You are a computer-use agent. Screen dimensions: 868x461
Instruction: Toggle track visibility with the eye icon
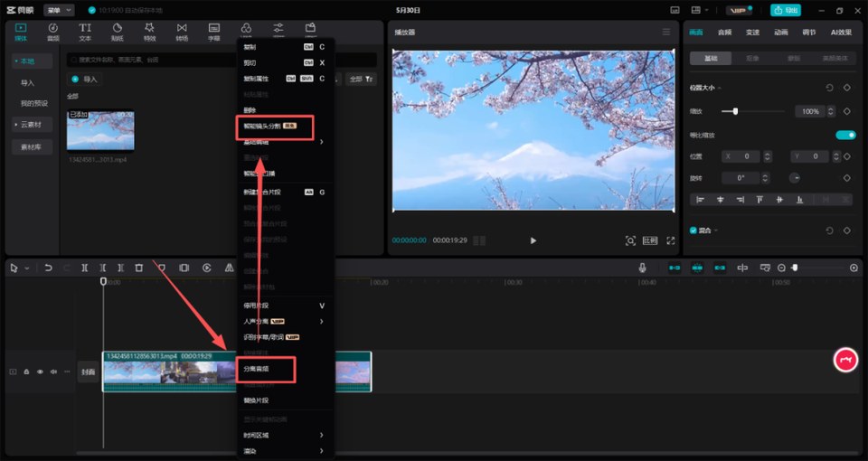(x=40, y=372)
